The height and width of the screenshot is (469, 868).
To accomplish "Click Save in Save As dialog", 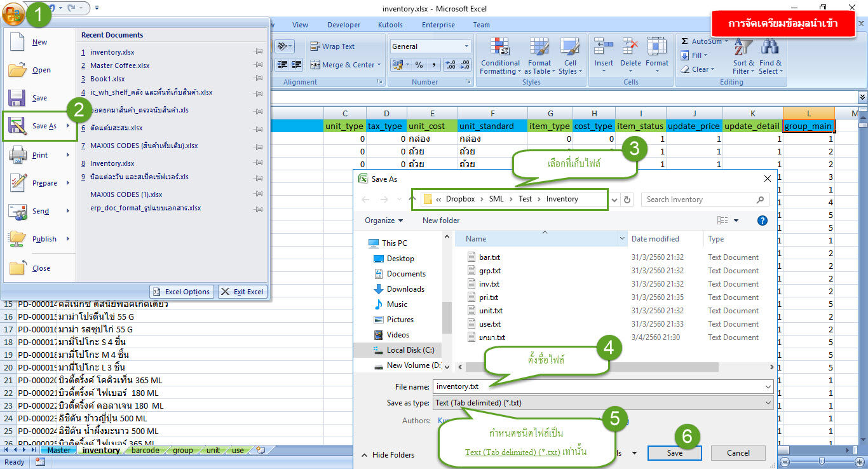I will click(674, 453).
